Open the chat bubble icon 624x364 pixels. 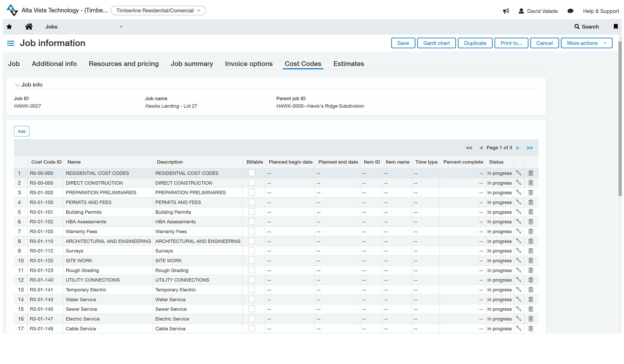coord(570,11)
